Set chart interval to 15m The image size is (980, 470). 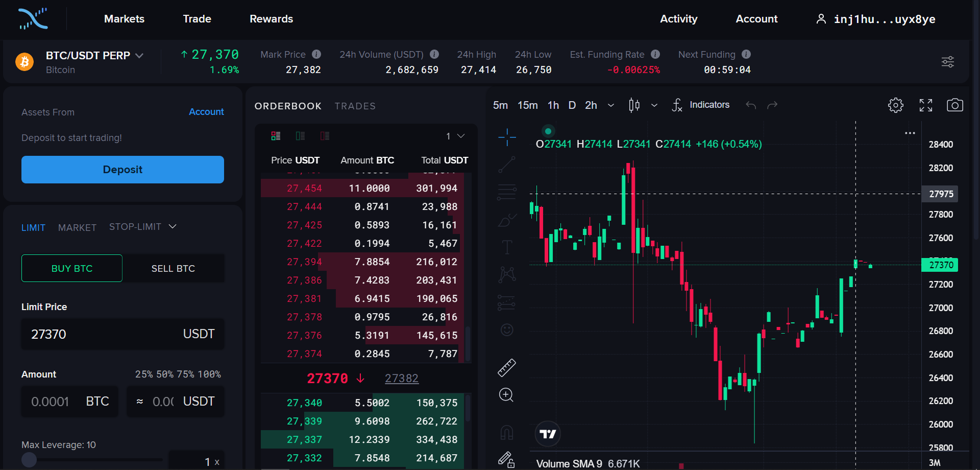coord(528,105)
